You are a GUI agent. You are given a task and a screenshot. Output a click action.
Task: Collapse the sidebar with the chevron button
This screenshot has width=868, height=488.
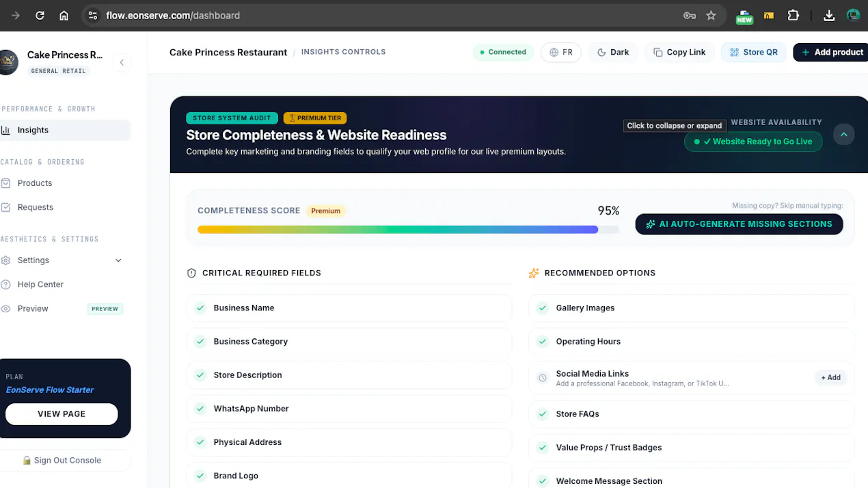point(122,62)
